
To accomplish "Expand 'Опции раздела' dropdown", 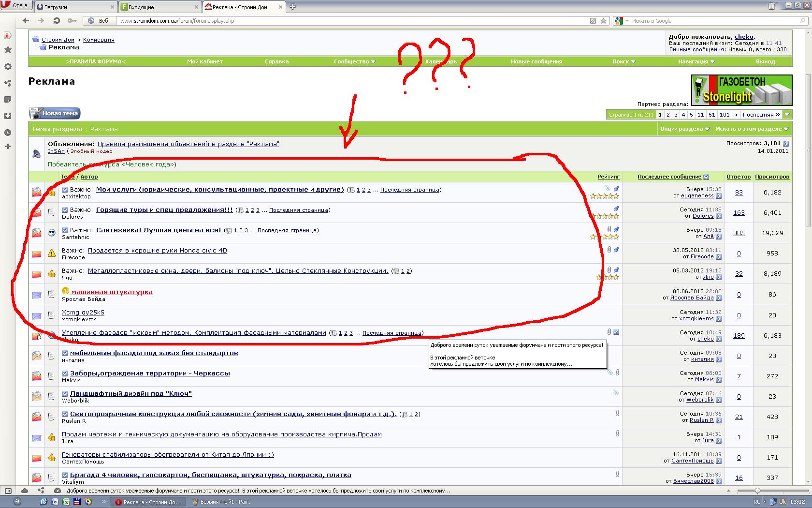I will [684, 129].
